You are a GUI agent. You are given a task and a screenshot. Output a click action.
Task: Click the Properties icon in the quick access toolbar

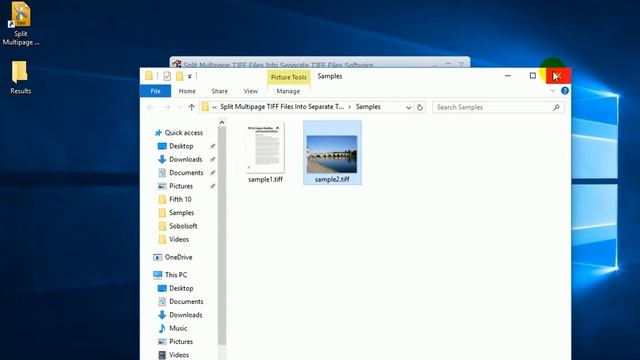pyautogui.click(x=167, y=76)
